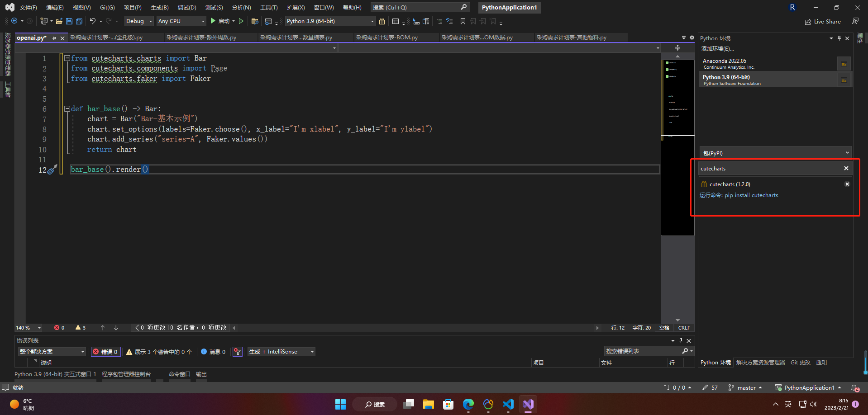
Task: Open the 程序包管理器控制台 tab
Action: coord(126,374)
